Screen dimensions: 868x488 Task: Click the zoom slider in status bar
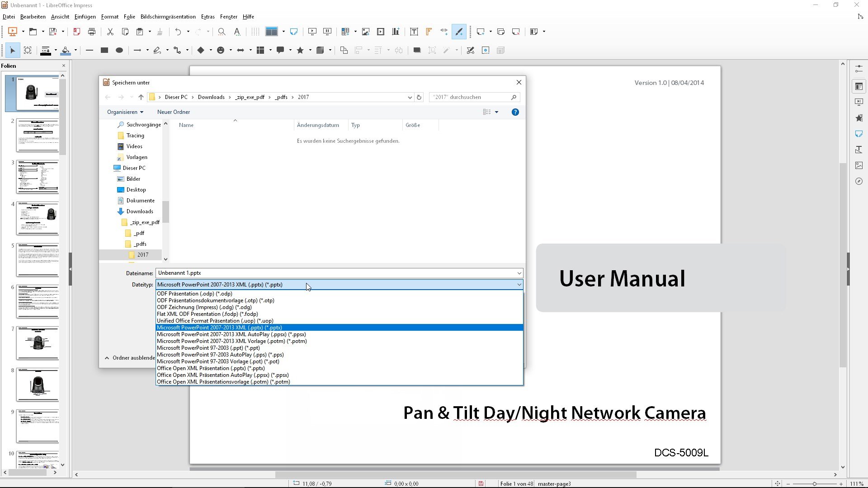[815, 483]
